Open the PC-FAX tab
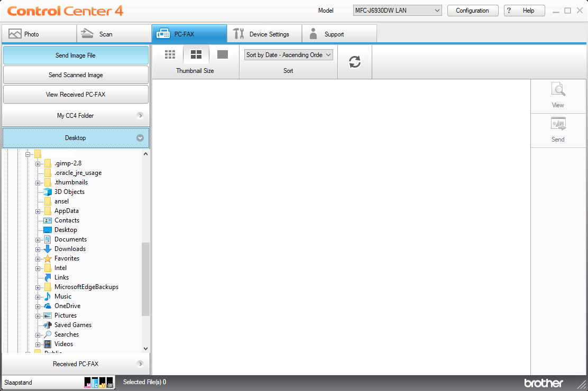Viewport: 588px width, 391px height. pyautogui.click(x=189, y=34)
